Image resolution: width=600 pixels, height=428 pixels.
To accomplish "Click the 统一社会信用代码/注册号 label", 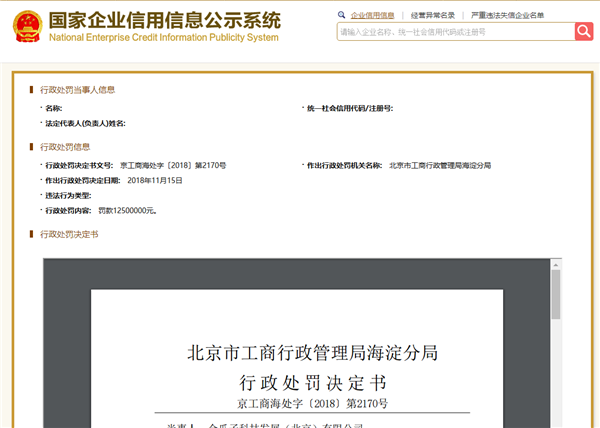I will click(x=350, y=109).
